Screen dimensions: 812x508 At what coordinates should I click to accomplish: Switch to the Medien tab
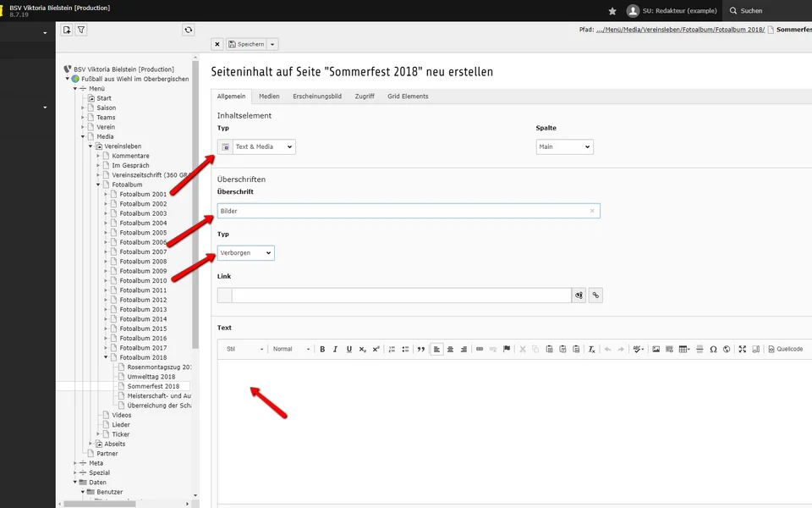(269, 97)
